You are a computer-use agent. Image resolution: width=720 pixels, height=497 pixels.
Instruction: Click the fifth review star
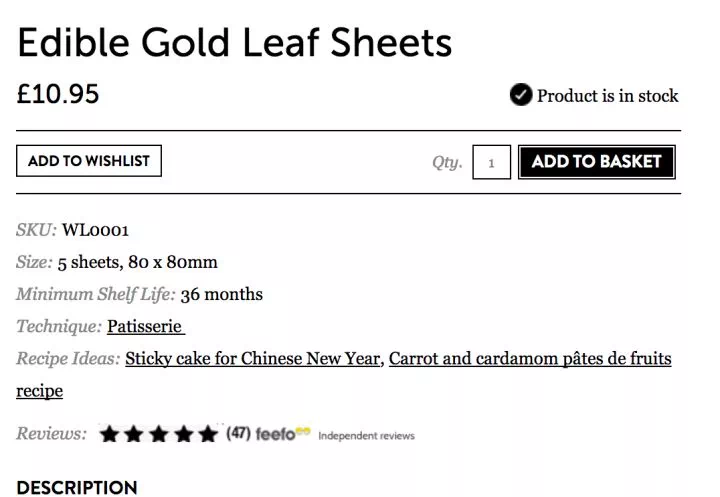click(208, 434)
